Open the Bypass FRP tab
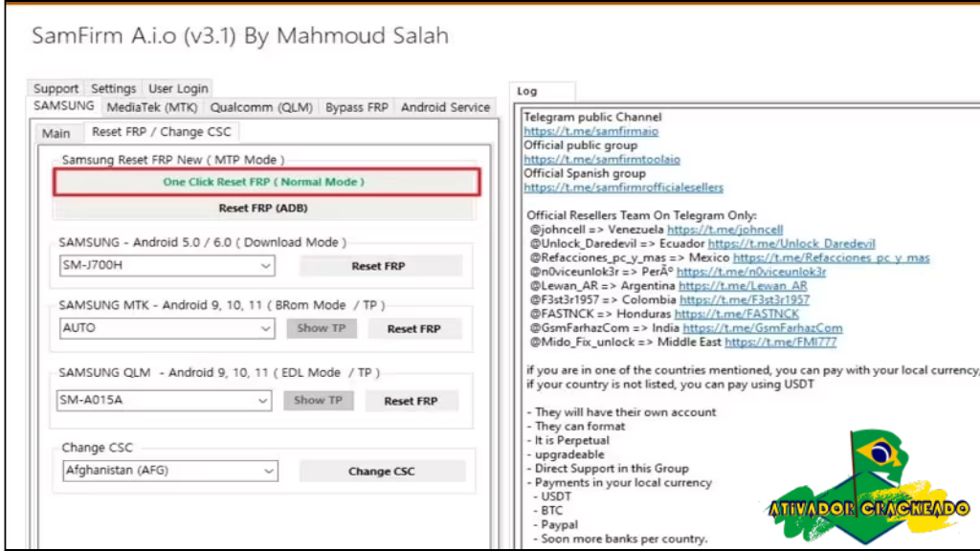This screenshot has width=980, height=551. pos(356,107)
